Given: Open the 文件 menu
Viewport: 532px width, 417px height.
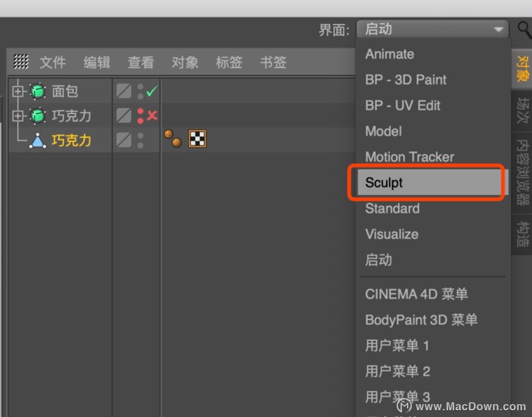Looking at the screenshot, I should tap(53, 63).
